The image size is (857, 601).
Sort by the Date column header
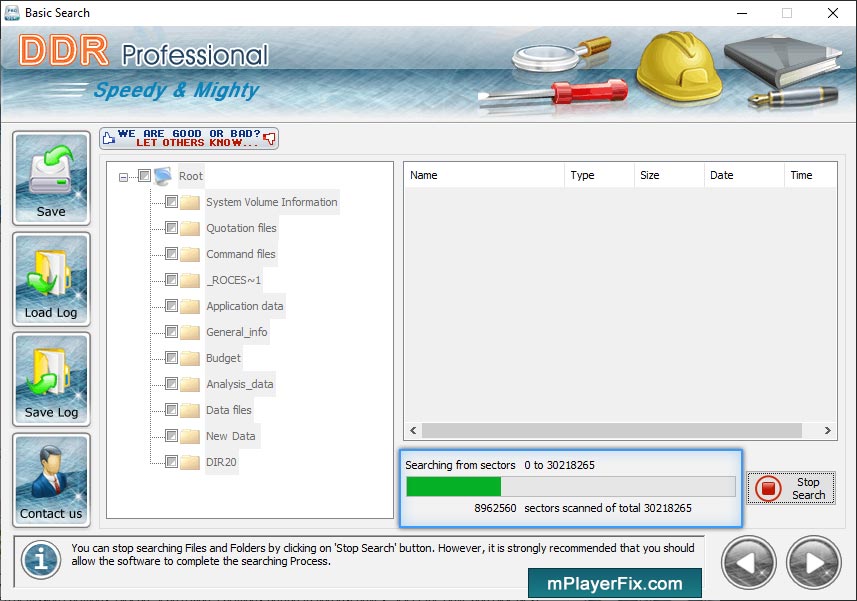tap(744, 175)
